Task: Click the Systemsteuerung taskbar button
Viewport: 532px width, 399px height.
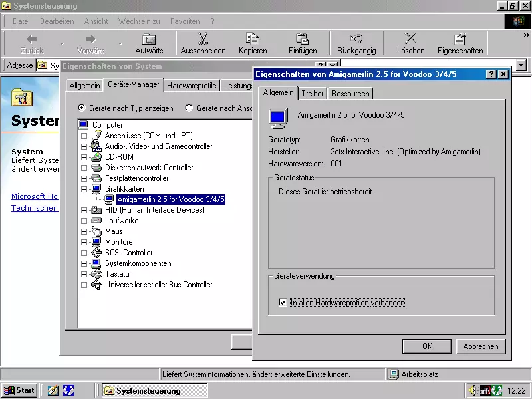Action: click(155, 391)
